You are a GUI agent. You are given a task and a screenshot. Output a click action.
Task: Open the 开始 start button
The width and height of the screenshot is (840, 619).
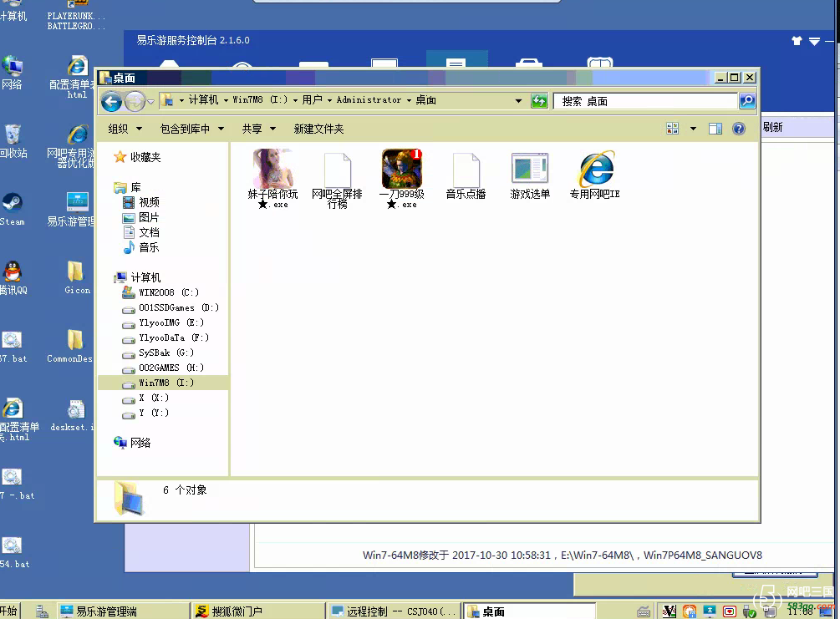click(x=9, y=611)
